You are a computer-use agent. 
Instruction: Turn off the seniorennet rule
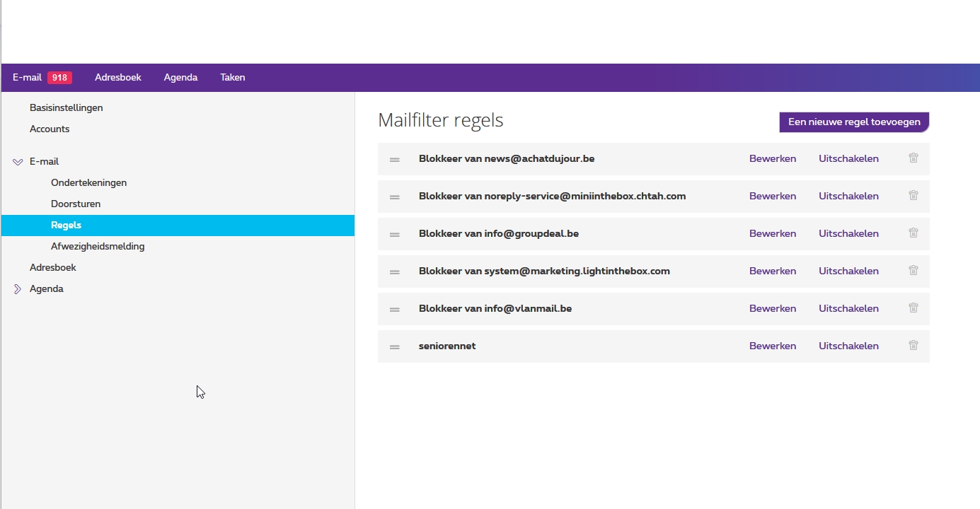click(848, 346)
